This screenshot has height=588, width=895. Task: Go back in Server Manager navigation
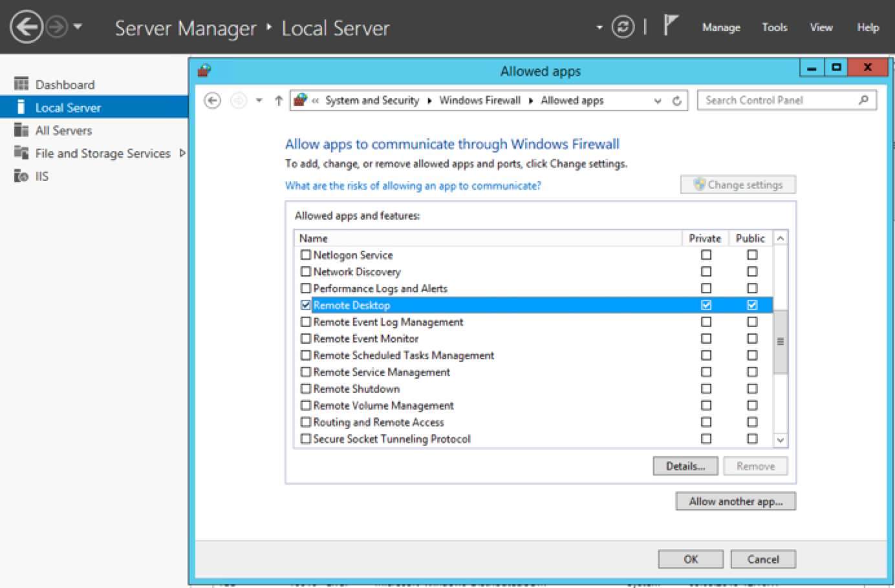(x=27, y=27)
